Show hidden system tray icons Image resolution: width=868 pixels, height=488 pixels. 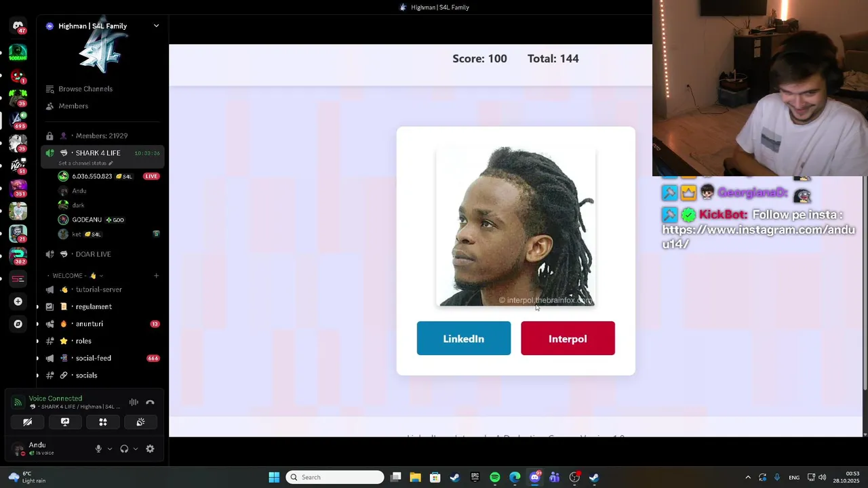(x=748, y=477)
